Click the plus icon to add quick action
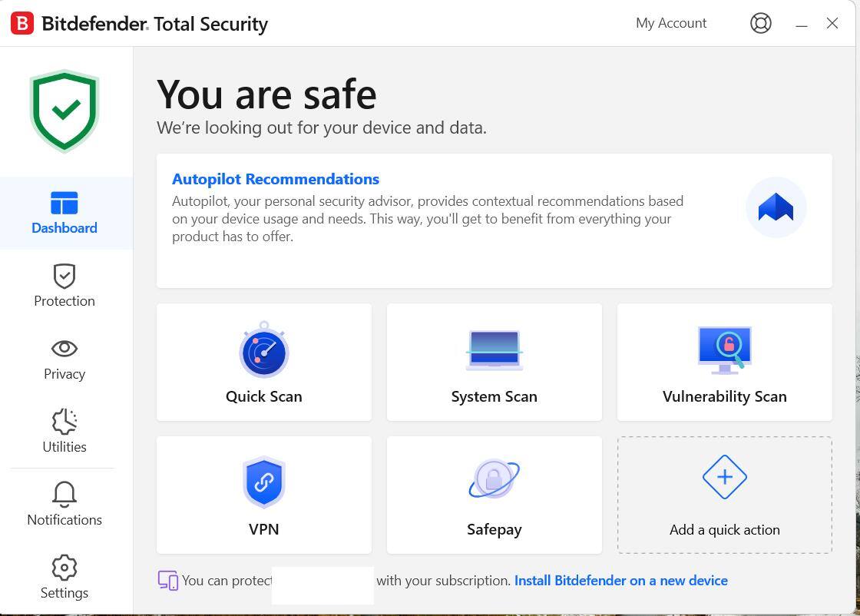The image size is (860, 616). pos(724,477)
